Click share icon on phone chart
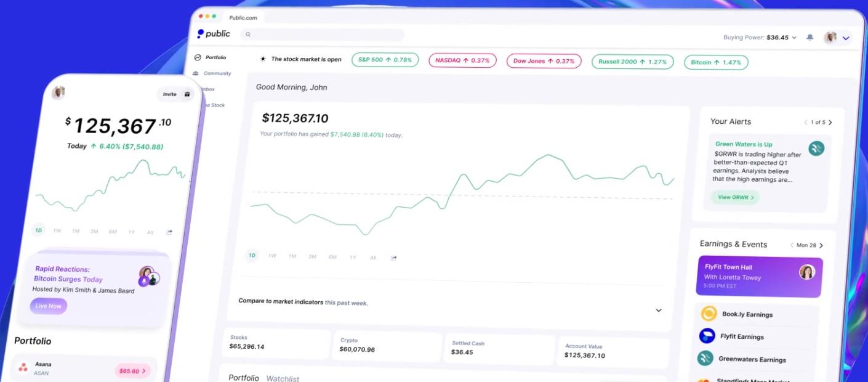The width and height of the screenshot is (868, 382). point(169,232)
